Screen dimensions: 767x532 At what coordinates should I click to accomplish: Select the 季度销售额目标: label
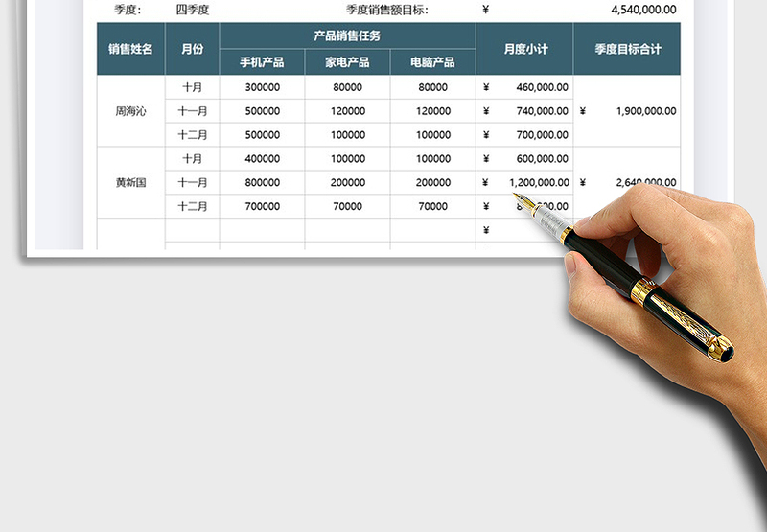click(387, 10)
